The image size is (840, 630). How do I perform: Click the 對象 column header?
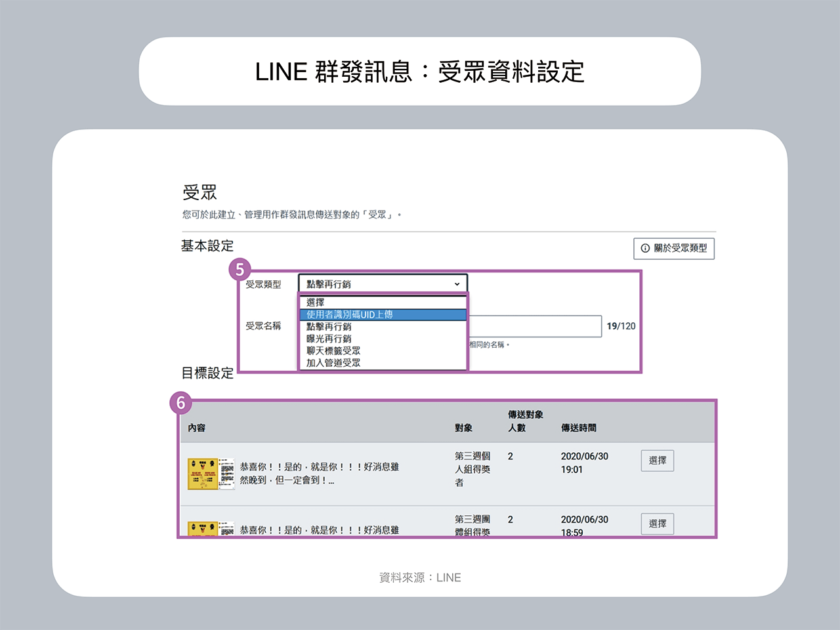click(x=463, y=428)
